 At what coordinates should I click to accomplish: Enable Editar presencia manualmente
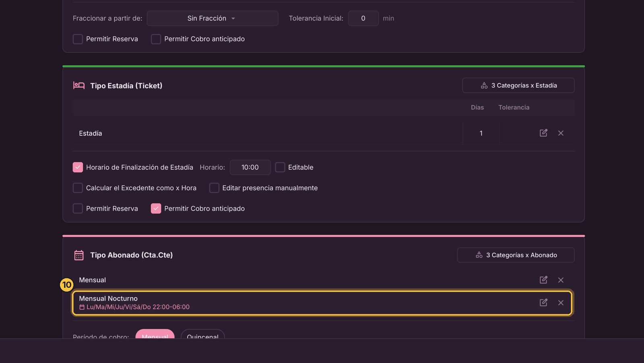214,188
